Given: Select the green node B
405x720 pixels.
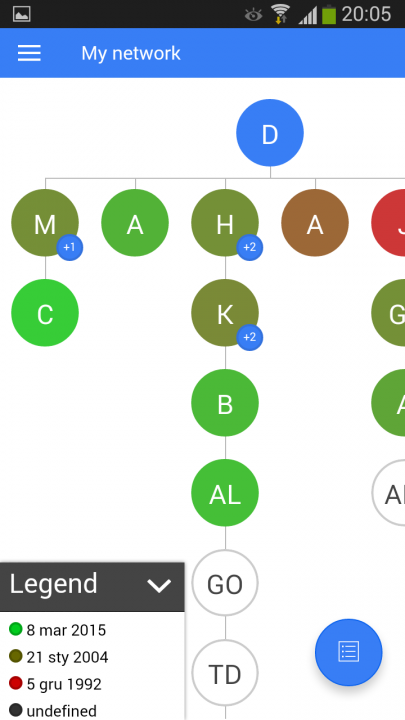Looking at the screenshot, I should [225, 403].
